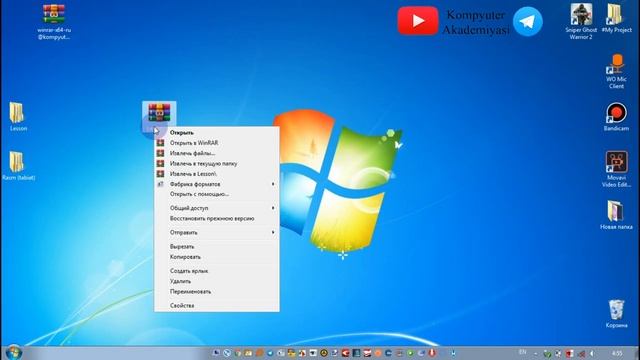Image resolution: width=640 pixels, height=360 pixels.
Task: Choose Открыть в WinRAR menu entry
Action: 217,143
